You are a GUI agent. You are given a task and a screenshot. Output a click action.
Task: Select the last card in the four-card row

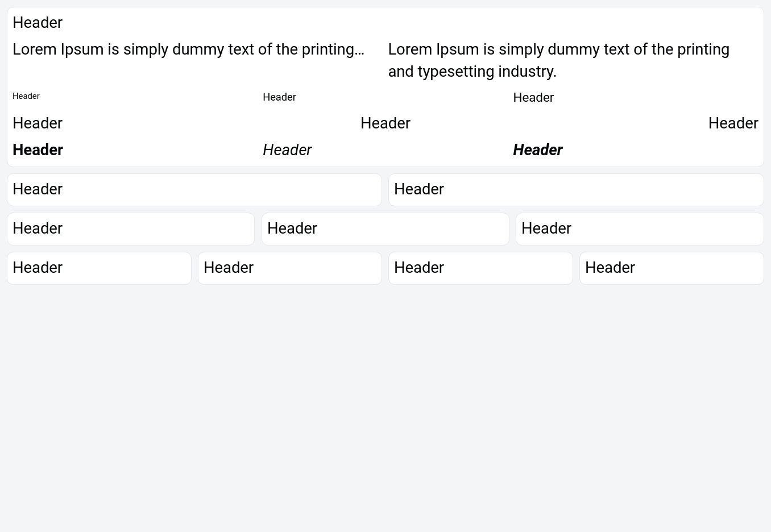tap(671, 268)
